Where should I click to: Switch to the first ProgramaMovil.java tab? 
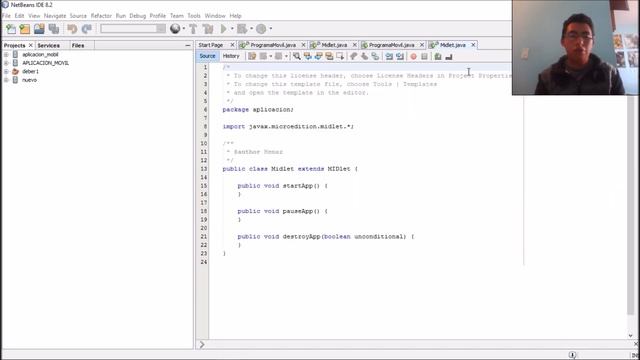[x=273, y=45]
